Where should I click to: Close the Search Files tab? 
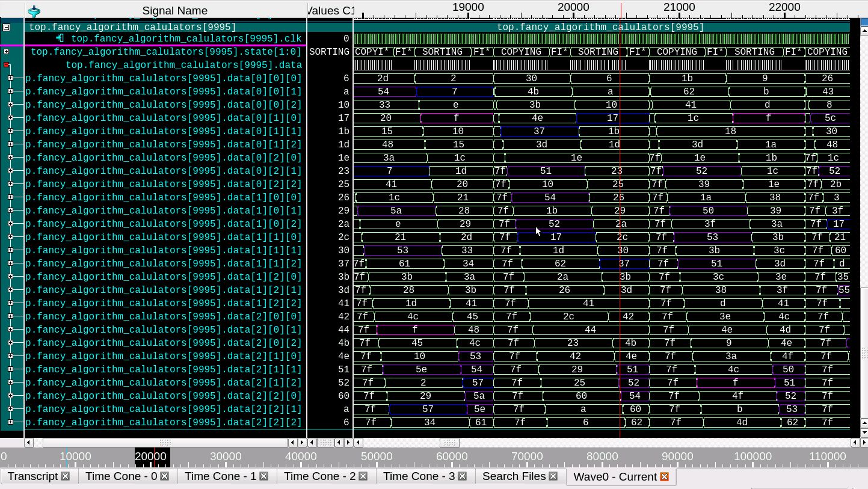(x=553, y=476)
